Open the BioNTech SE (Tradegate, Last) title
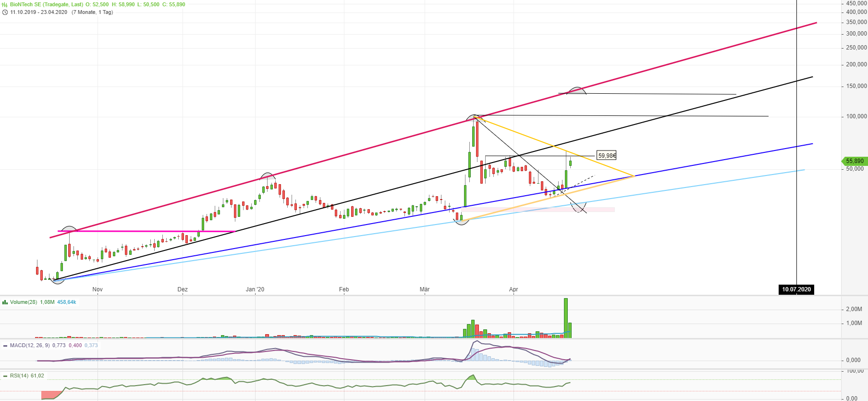The width and height of the screenshot is (868, 401). [47, 5]
